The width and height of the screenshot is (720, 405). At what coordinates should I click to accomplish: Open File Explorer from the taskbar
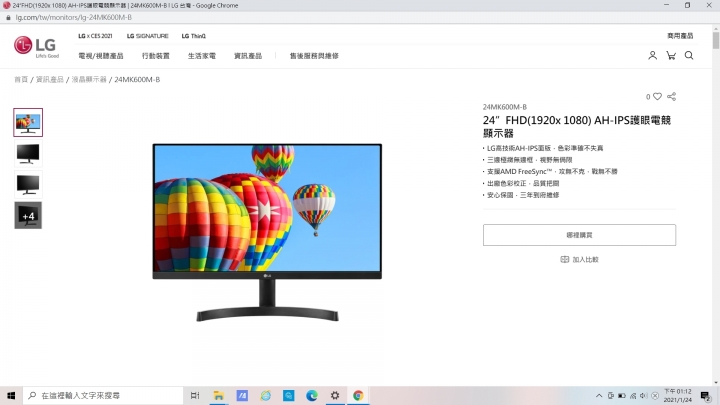click(x=219, y=395)
